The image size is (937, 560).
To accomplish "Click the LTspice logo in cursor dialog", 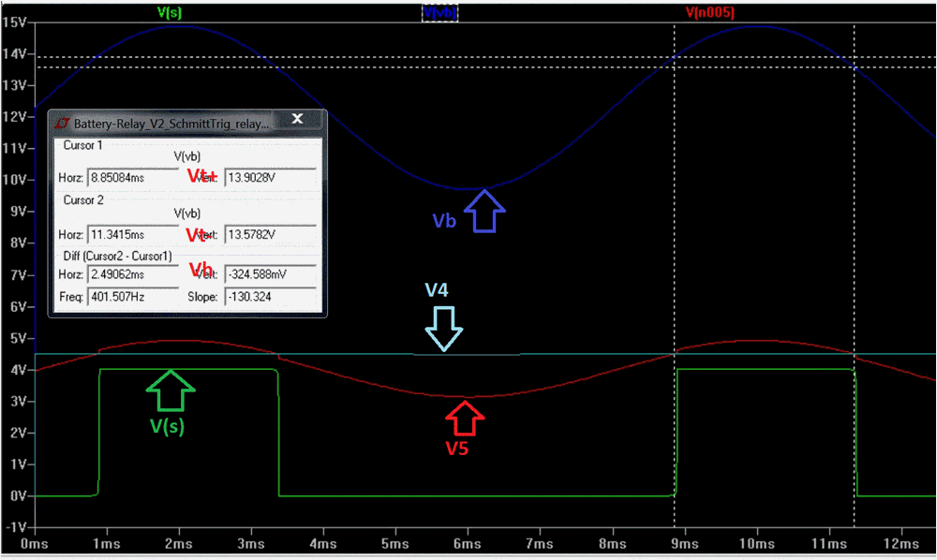I will (63, 123).
